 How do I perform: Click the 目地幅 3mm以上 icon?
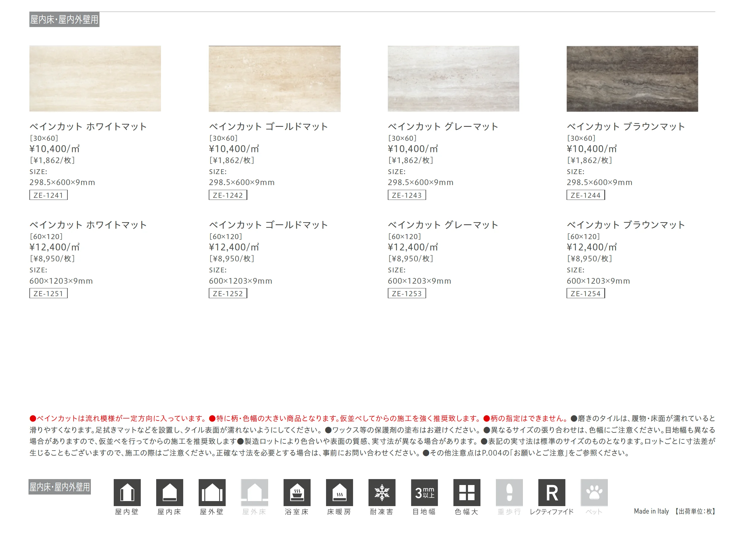(x=424, y=492)
